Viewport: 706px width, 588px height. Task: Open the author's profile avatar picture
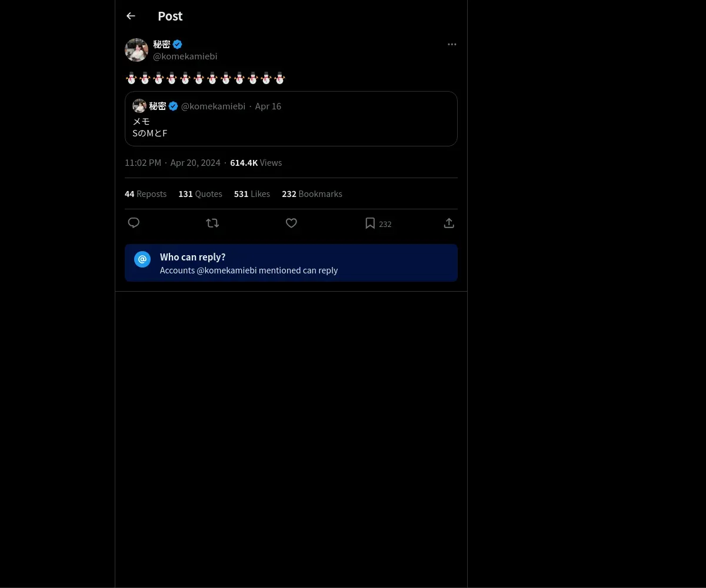click(x=136, y=50)
